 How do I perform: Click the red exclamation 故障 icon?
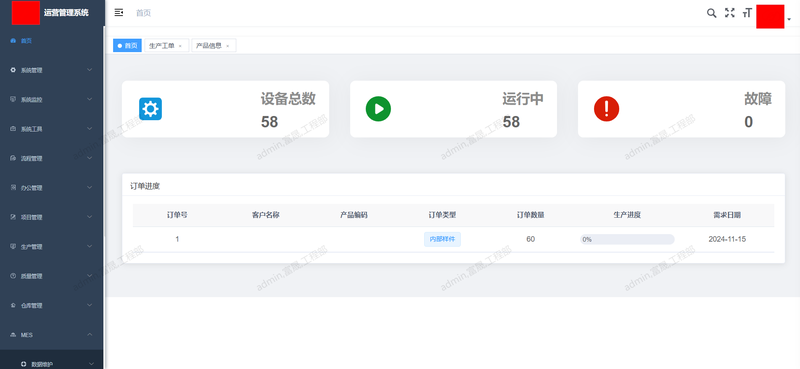click(x=607, y=109)
